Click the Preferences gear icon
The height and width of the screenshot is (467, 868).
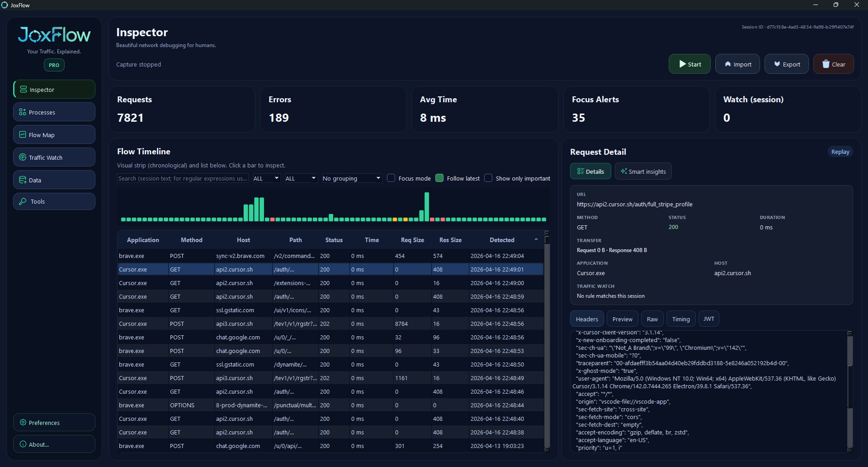23,422
